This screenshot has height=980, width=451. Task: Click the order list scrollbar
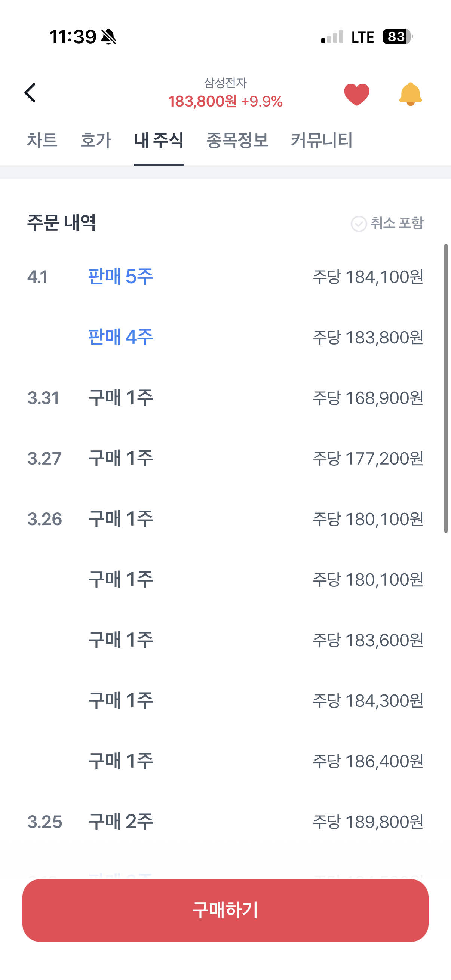tap(446, 388)
